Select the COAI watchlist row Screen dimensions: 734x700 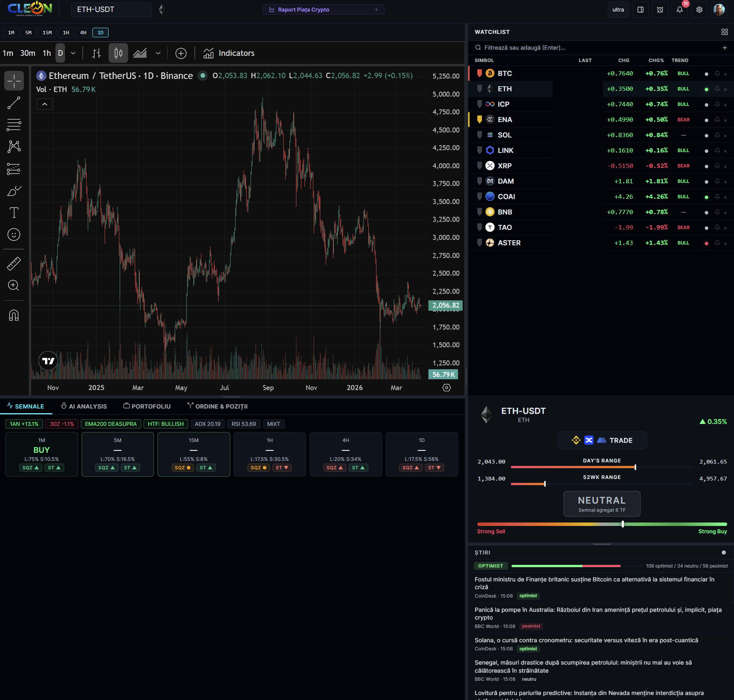tap(601, 196)
